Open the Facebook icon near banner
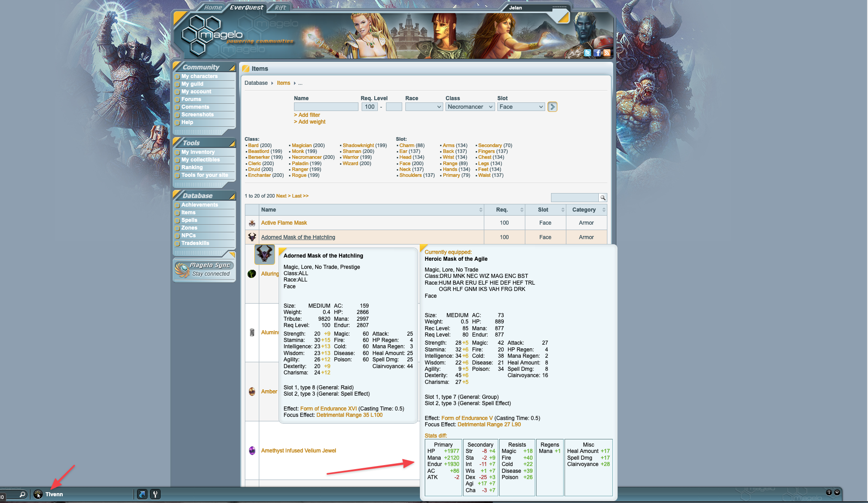This screenshot has height=503, width=868. pyautogui.click(x=597, y=53)
